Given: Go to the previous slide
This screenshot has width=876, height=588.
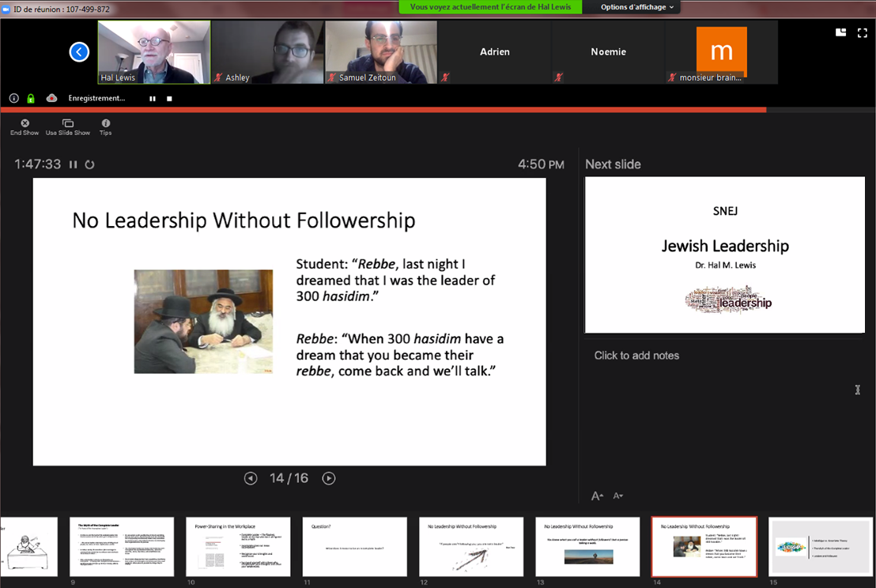Looking at the screenshot, I should (x=251, y=478).
